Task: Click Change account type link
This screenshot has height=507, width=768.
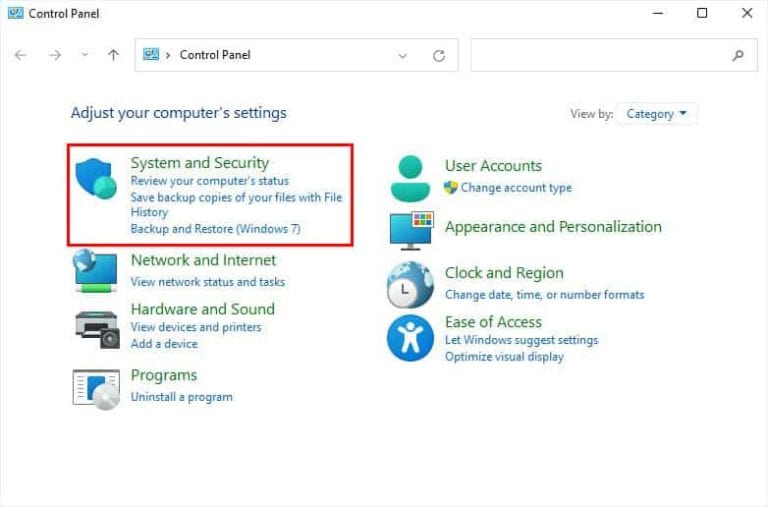Action: (516, 188)
